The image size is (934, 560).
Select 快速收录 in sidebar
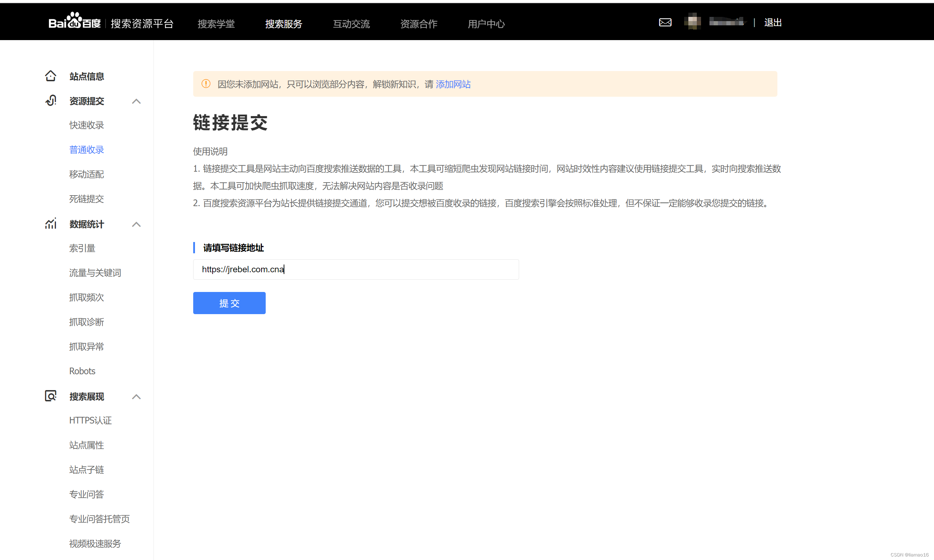click(87, 125)
